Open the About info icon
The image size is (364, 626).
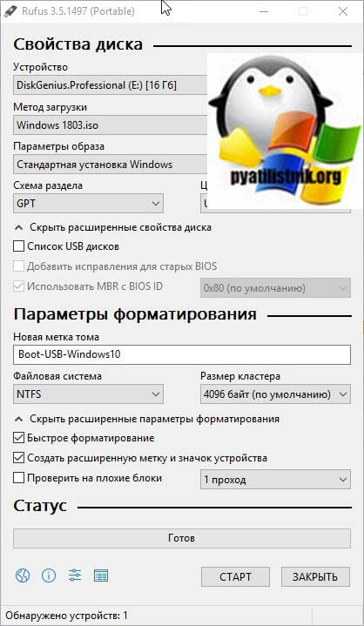tap(49, 576)
